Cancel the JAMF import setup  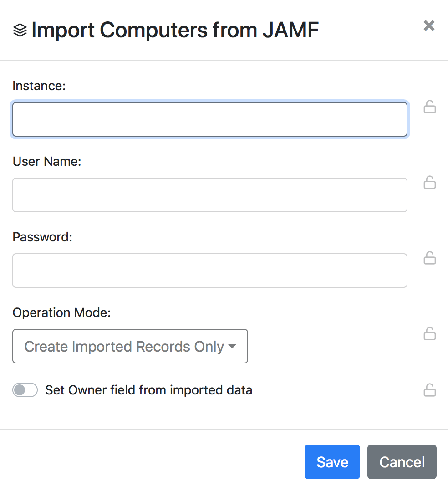click(x=402, y=461)
